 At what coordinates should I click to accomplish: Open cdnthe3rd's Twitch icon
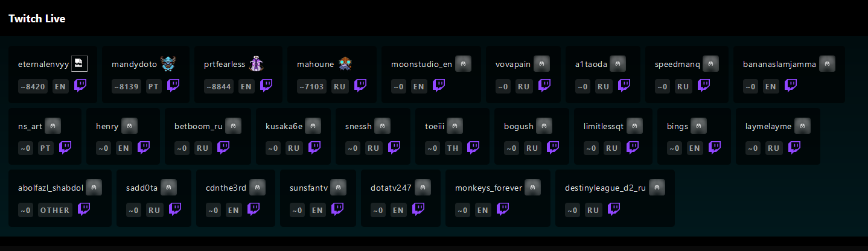click(254, 209)
